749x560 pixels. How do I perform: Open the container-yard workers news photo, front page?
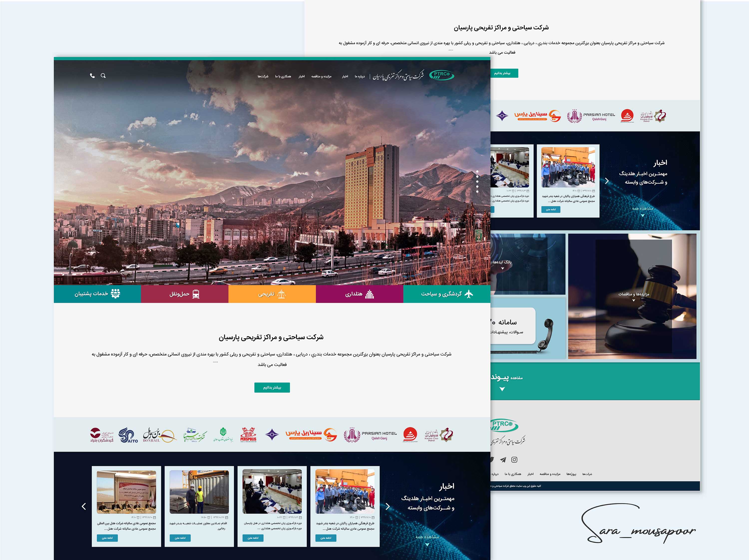[x=199, y=492]
